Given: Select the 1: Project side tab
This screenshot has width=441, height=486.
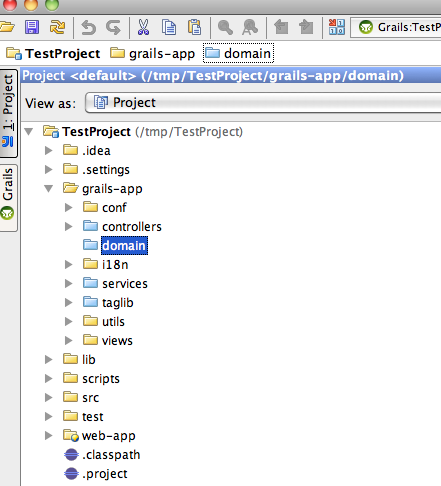Looking at the screenshot, I should pyautogui.click(x=8, y=113).
